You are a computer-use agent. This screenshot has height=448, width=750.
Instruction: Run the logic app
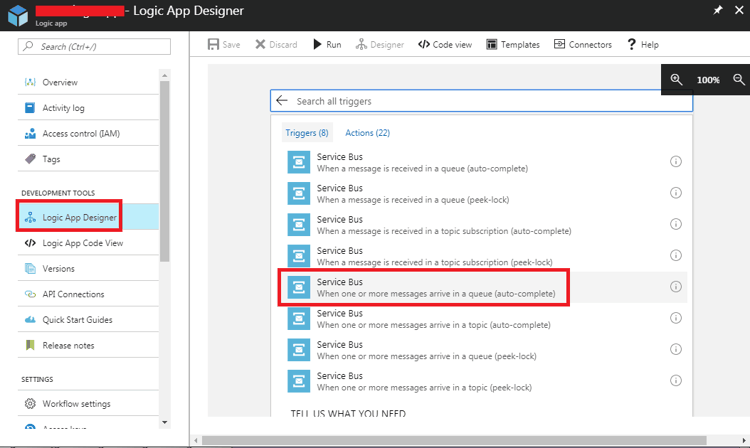tap(326, 45)
